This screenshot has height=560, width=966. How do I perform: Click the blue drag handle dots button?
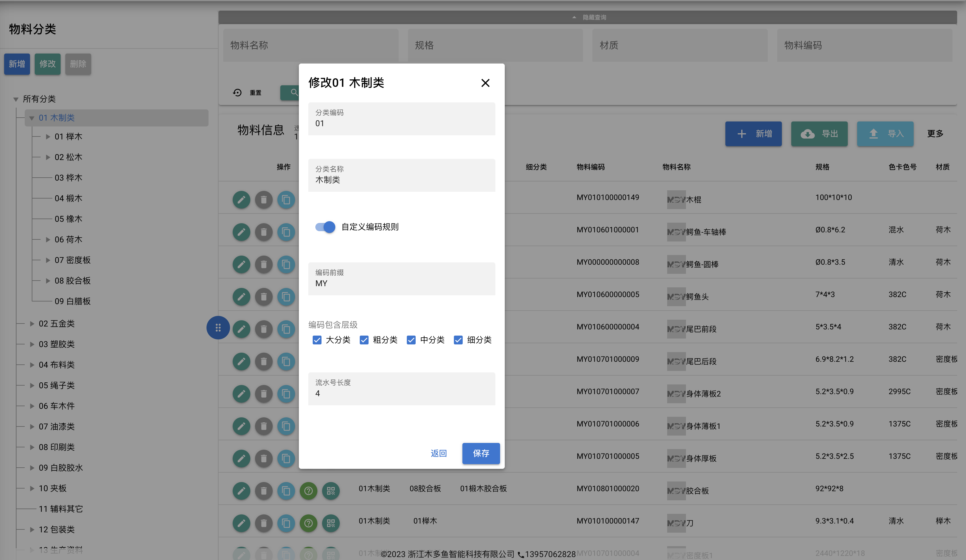tap(218, 328)
